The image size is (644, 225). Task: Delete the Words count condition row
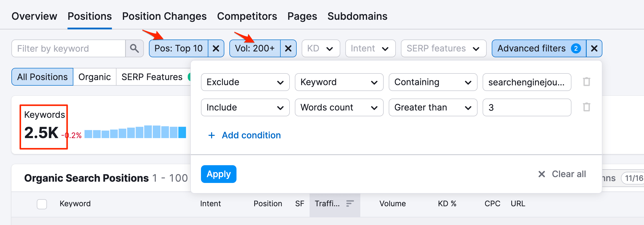[586, 107]
